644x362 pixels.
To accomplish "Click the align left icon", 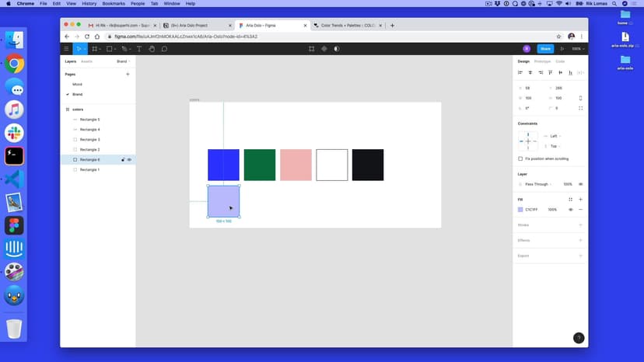I will point(520,72).
